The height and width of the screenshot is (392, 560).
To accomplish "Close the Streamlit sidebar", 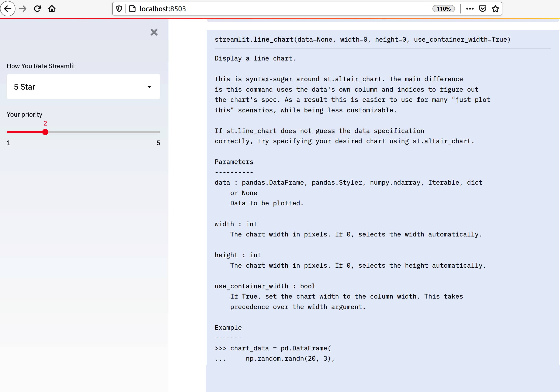I will click(x=154, y=32).
